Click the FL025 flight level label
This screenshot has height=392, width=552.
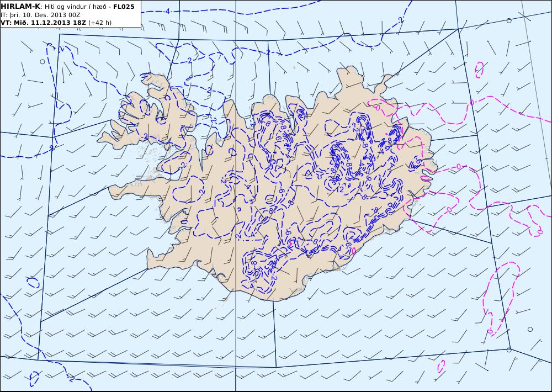tap(124, 7)
